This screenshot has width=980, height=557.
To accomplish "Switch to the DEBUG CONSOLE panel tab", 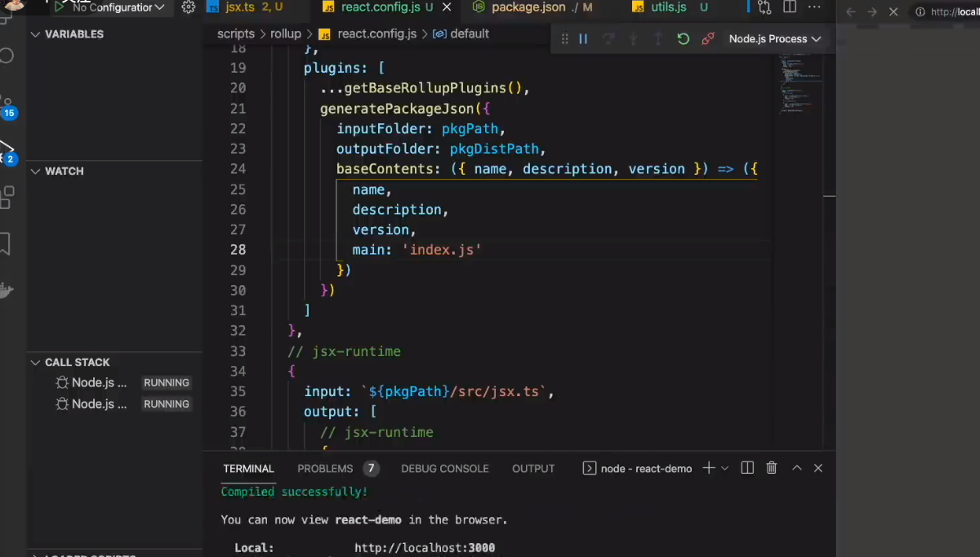I will pos(445,468).
